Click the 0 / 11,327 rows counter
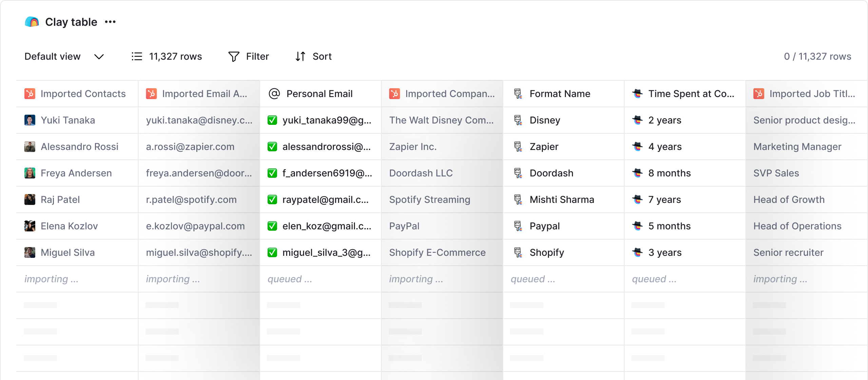868x380 pixels. [817, 56]
